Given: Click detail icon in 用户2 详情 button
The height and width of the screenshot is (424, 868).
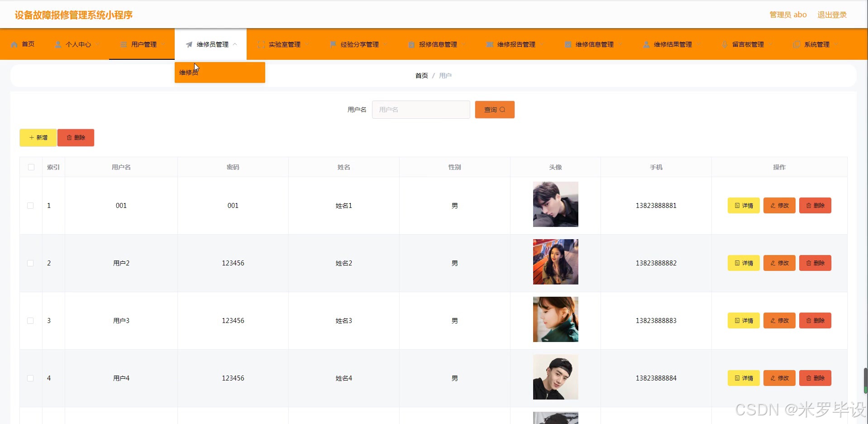Looking at the screenshot, I should pyautogui.click(x=737, y=263).
